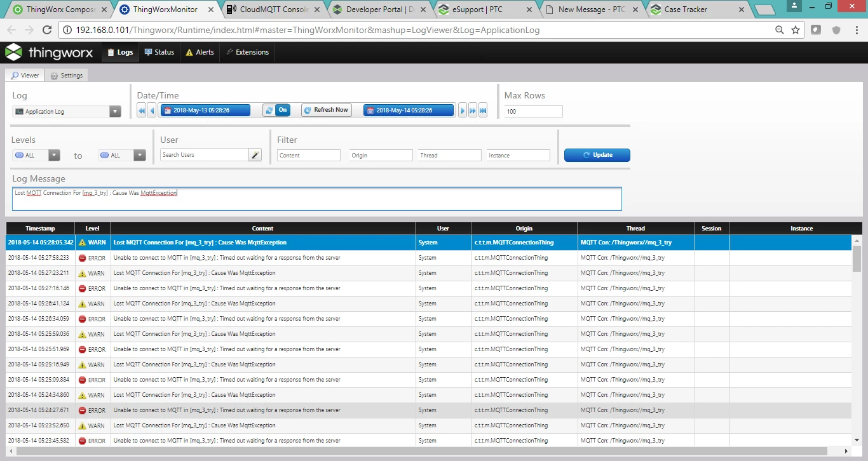Click the Refresh Now button
Screen dimensions: 868x461
coord(326,110)
